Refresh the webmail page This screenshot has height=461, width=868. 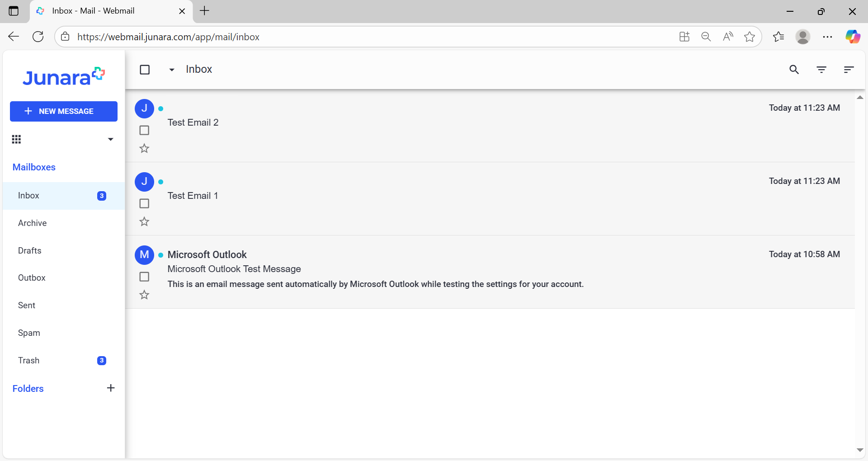tap(38, 37)
